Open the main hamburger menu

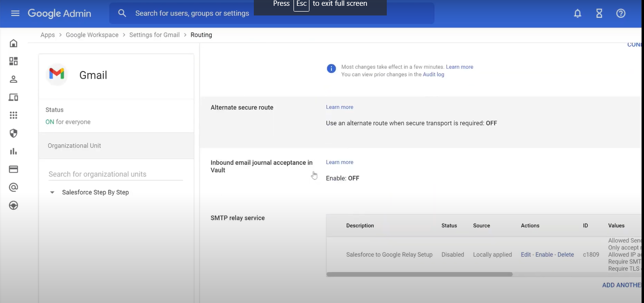click(15, 13)
